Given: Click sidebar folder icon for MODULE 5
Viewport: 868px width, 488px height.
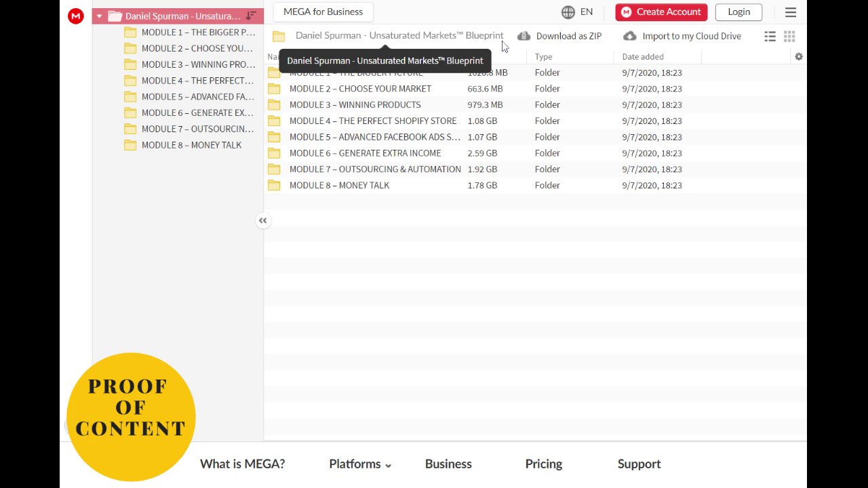Looking at the screenshot, I should coord(130,97).
